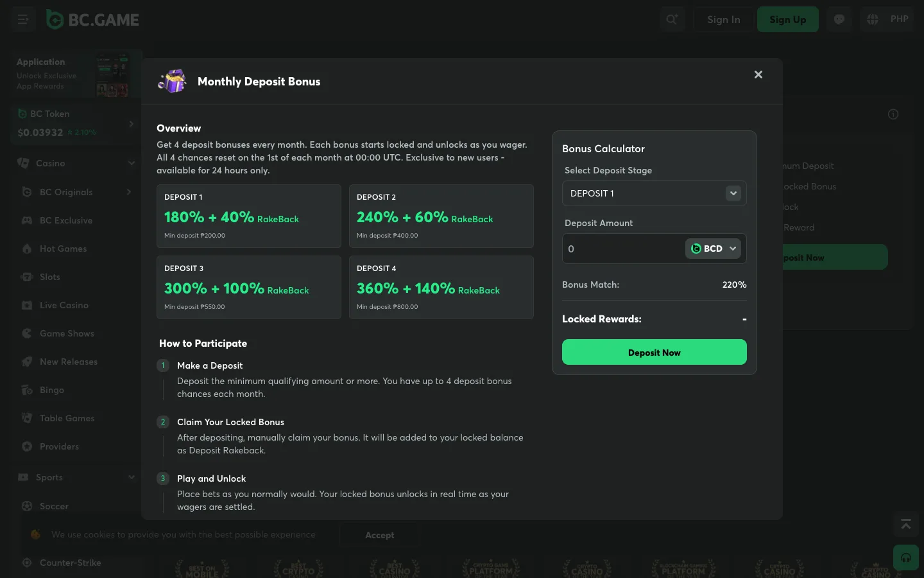The width and height of the screenshot is (924, 578).
Task: Click the Bingo icon
Action: [x=27, y=390]
